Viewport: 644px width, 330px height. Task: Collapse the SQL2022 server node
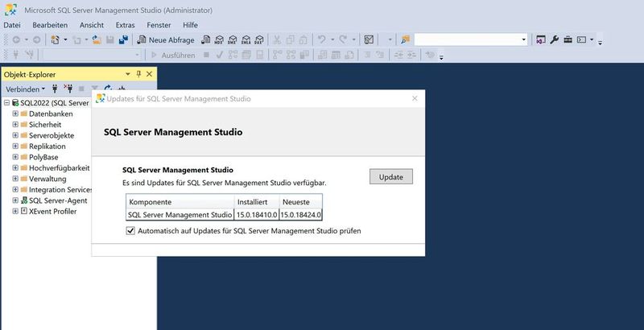pos(7,102)
